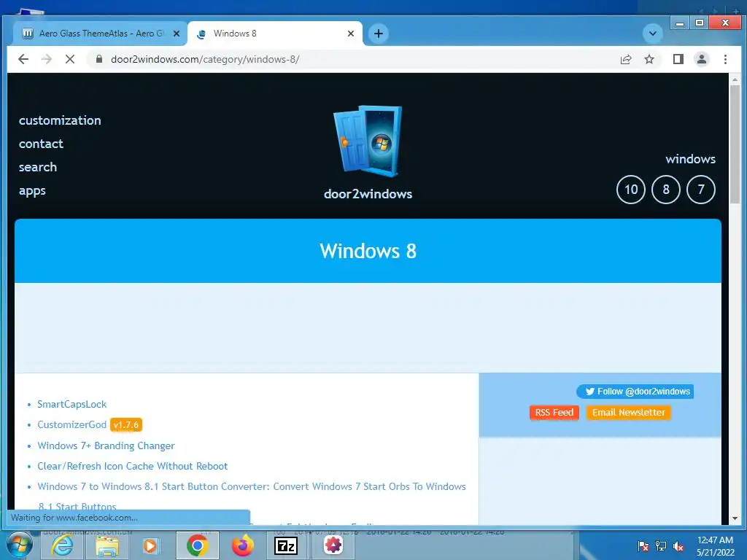Click the v1.7.6 version badge
This screenshot has height=560, width=747.
pos(126,424)
